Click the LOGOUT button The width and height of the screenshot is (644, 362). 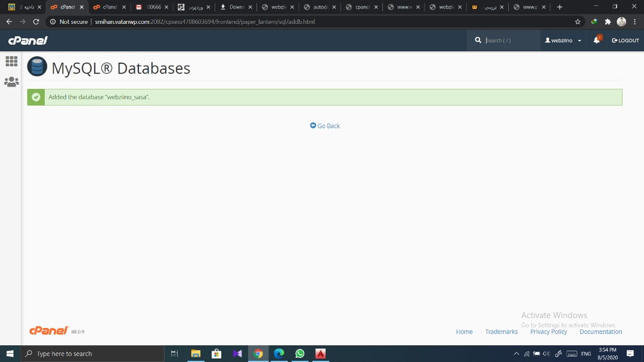point(625,41)
